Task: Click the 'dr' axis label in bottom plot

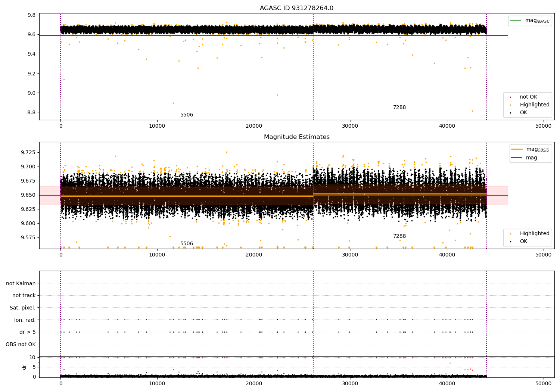Action: pos(24,367)
